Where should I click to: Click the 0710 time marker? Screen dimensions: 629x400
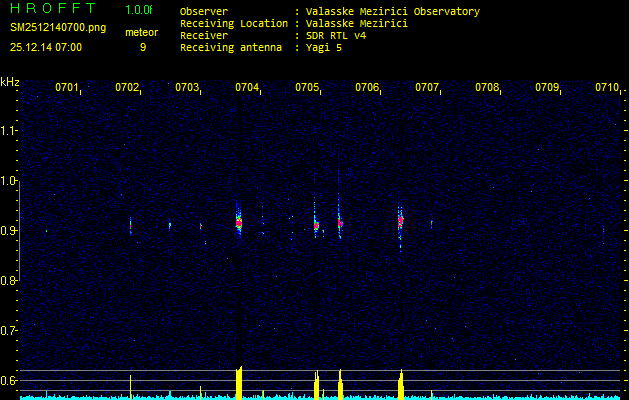point(607,88)
